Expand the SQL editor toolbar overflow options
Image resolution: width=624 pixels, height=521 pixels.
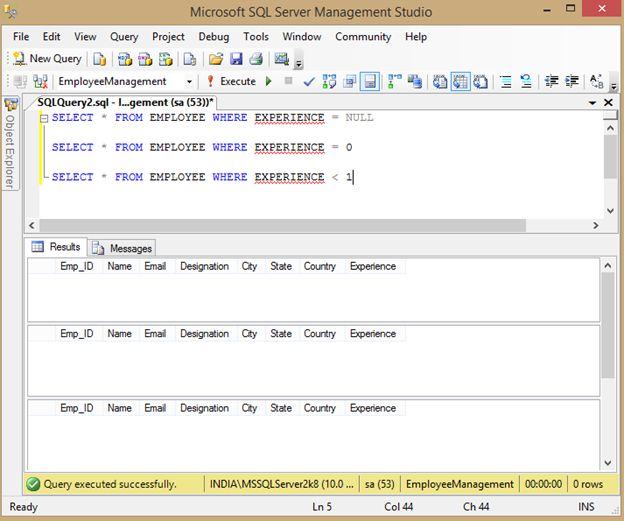click(613, 84)
